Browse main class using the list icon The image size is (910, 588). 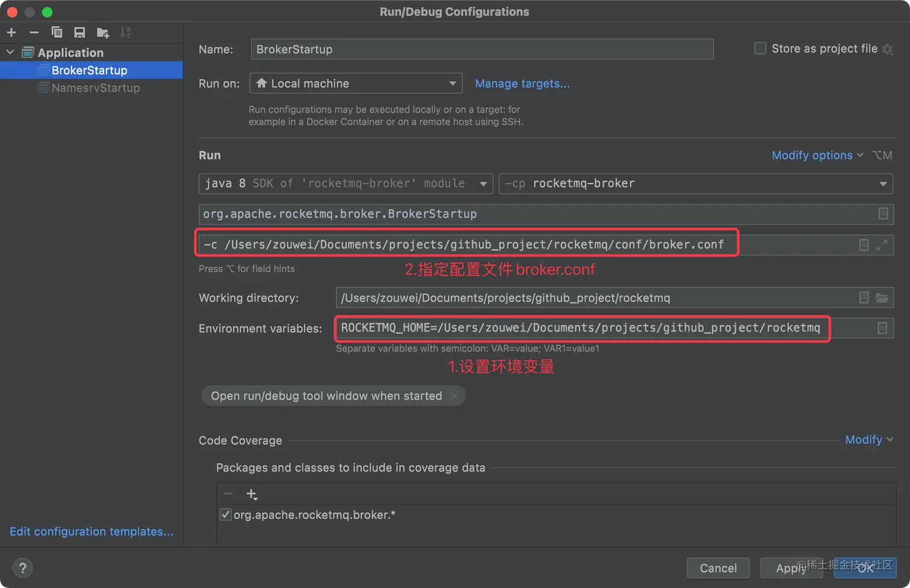pos(883,214)
